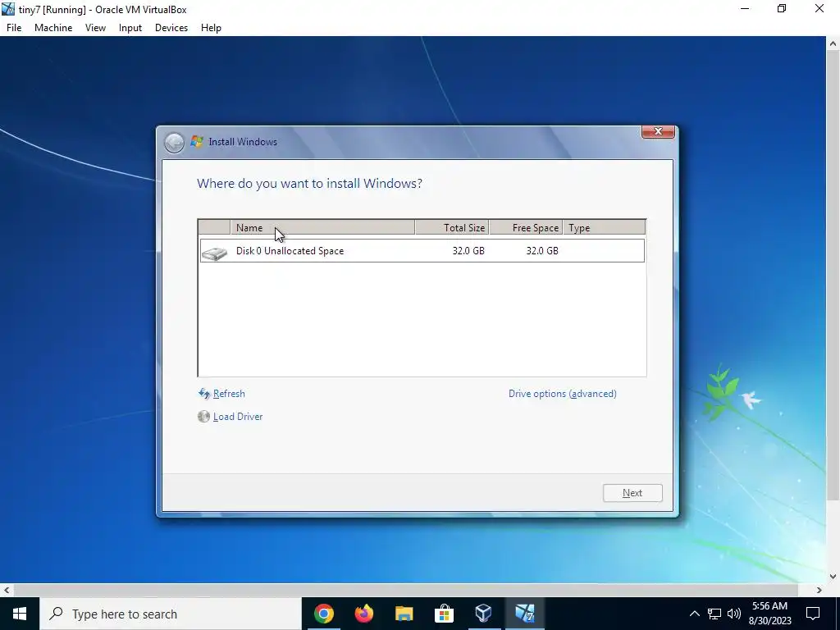840x630 pixels.
Task: Open VirtualBox Manager from the taskbar
Action: (484, 614)
